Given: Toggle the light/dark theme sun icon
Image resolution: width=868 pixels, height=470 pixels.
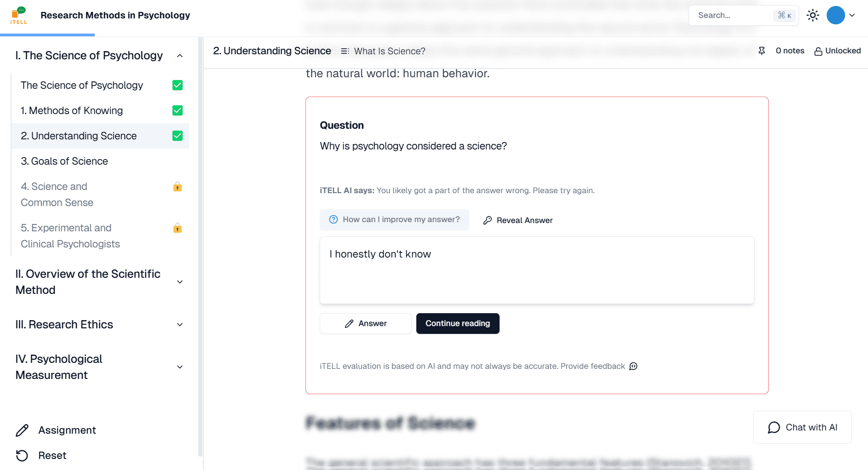Looking at the screenshot, I should coord(813,15).
